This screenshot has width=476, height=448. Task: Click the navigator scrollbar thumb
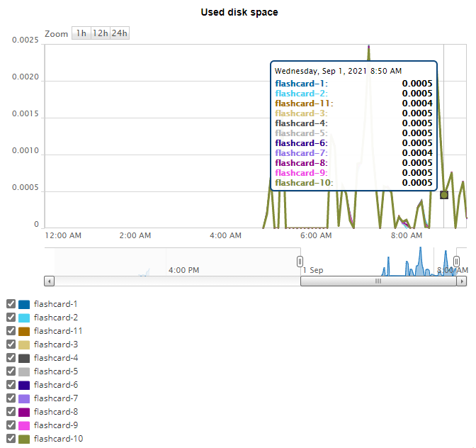(378, 281)
